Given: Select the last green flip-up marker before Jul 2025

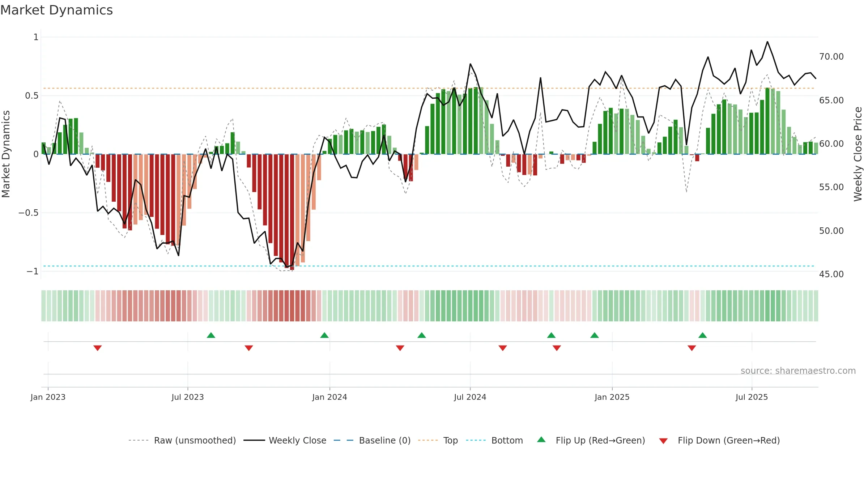Looking at the screenshot, I should pyautogui.click(x=703, y=335).
